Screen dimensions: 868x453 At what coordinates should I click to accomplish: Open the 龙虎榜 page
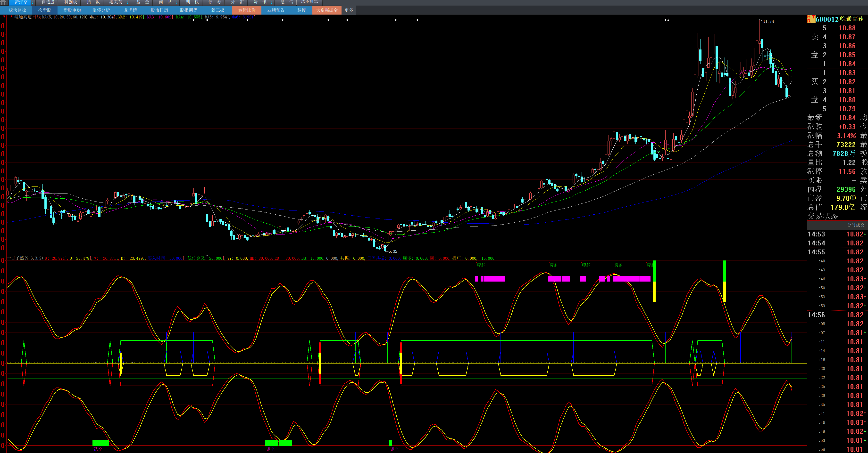tap(130, 10)
